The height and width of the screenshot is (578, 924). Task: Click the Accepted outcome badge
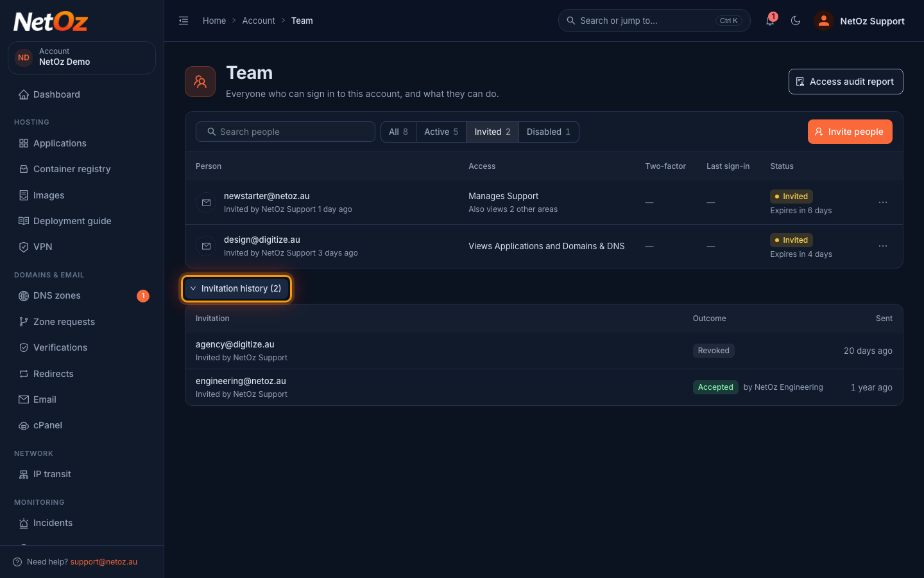715,387
